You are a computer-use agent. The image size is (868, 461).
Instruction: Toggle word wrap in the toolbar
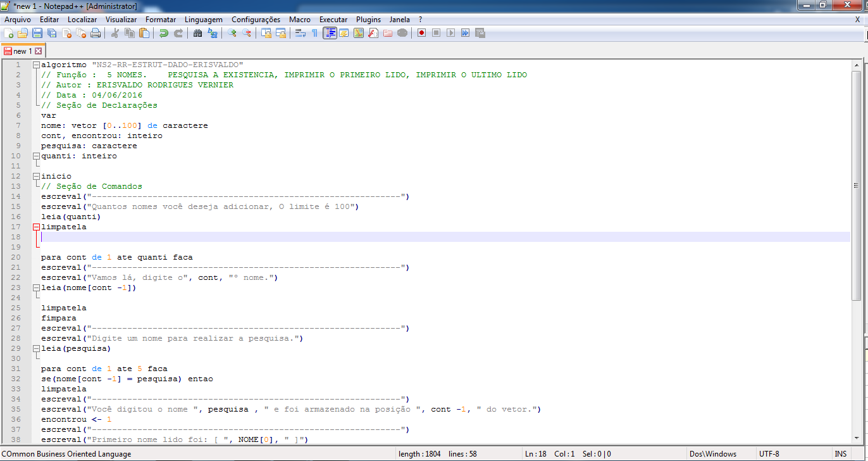click(x=300, y=33)
